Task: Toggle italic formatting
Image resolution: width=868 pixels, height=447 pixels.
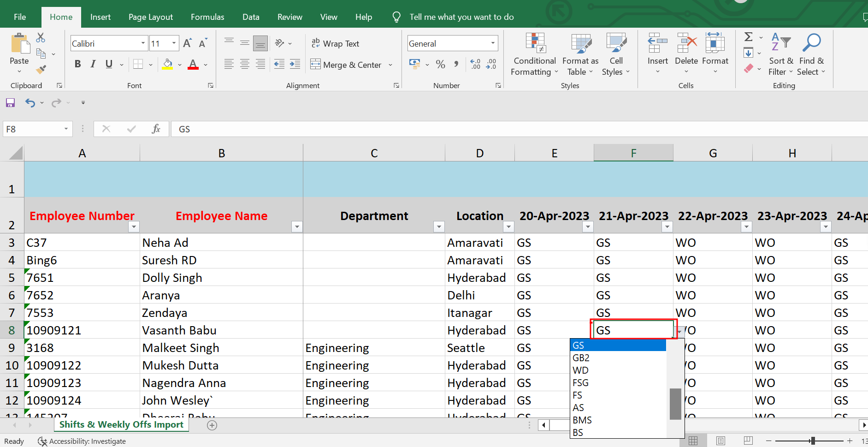Action: 93,64
